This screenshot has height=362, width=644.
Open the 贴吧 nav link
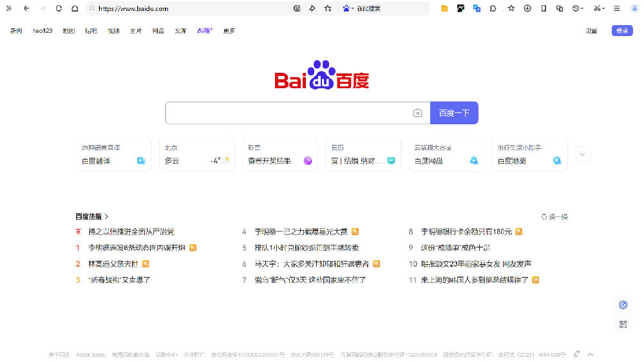click(x=91, y=31)
